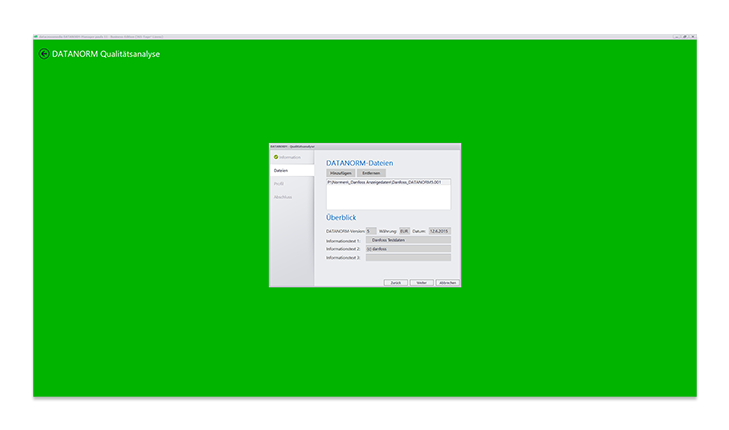Click the back arrow beside DATANORM Qualitätsanalyse
The height and width of the screenshot is (430, 729).
(x=44, y=54)
